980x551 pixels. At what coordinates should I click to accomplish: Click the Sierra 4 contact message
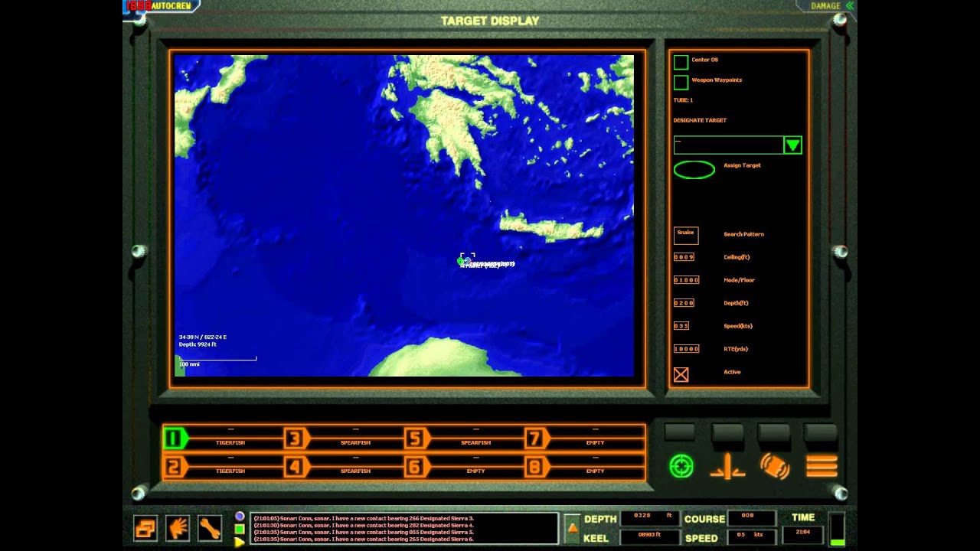click(364, 525)
